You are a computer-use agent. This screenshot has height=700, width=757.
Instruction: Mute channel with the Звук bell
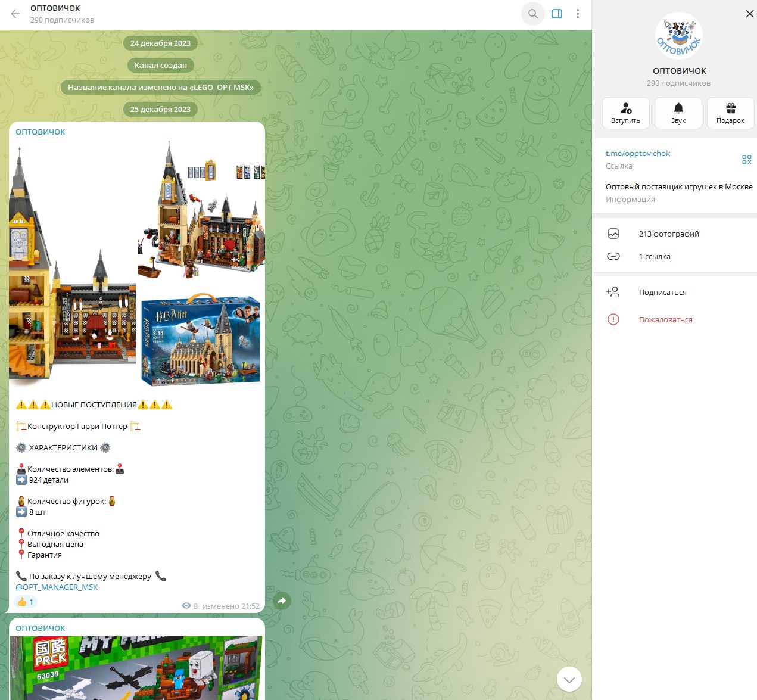(x=678, y=113)
